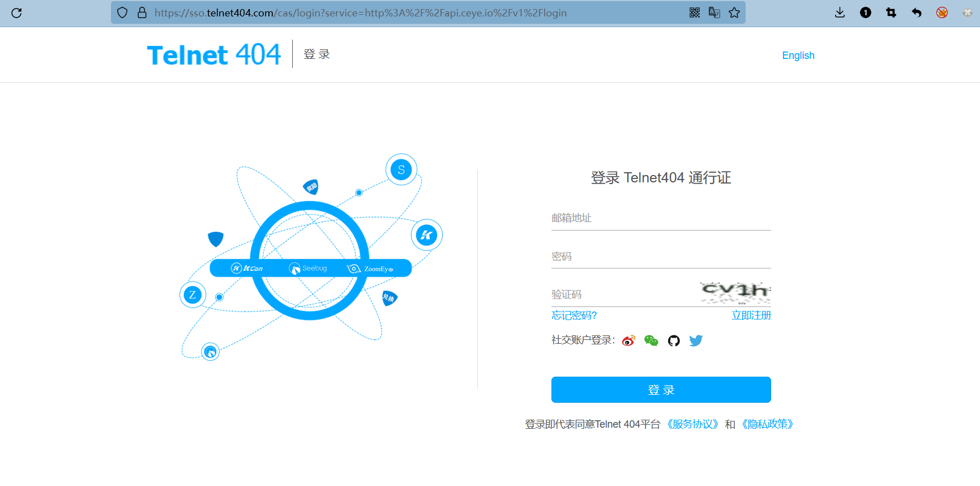Viewport: 980px width, 486px height.
Task: Click the 登录 text beside the logo
Action: pos(316,54)
